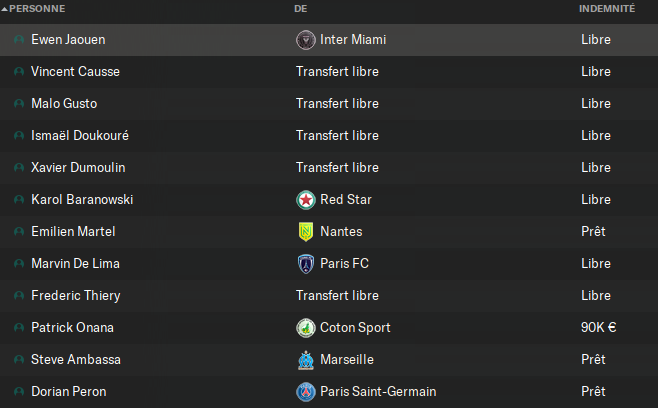Click the Red Star club badge
This screenshot has width=658, height=408.
coord(306,200)
